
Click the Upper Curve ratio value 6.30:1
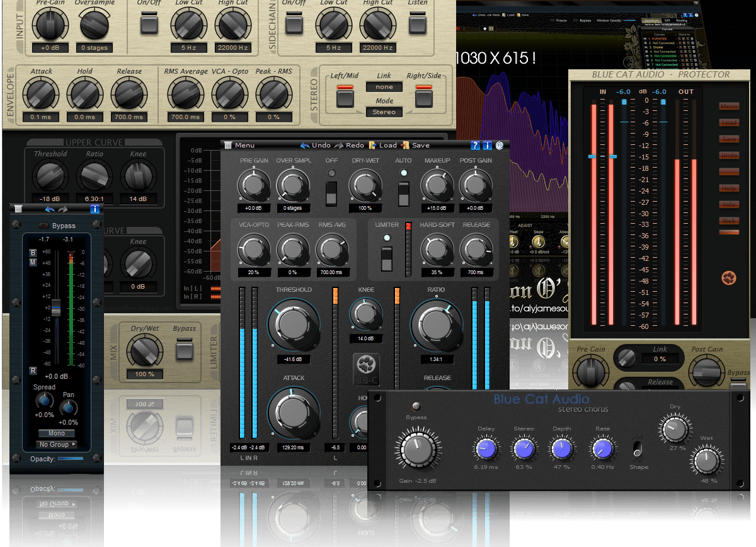tap(94, 199)
